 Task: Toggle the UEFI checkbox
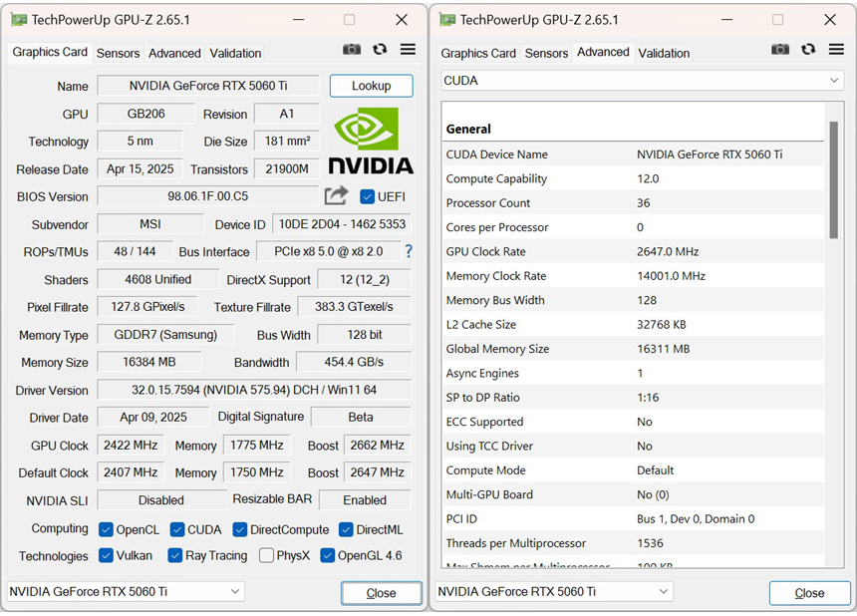pyautogui.click(x=367, y=196)
